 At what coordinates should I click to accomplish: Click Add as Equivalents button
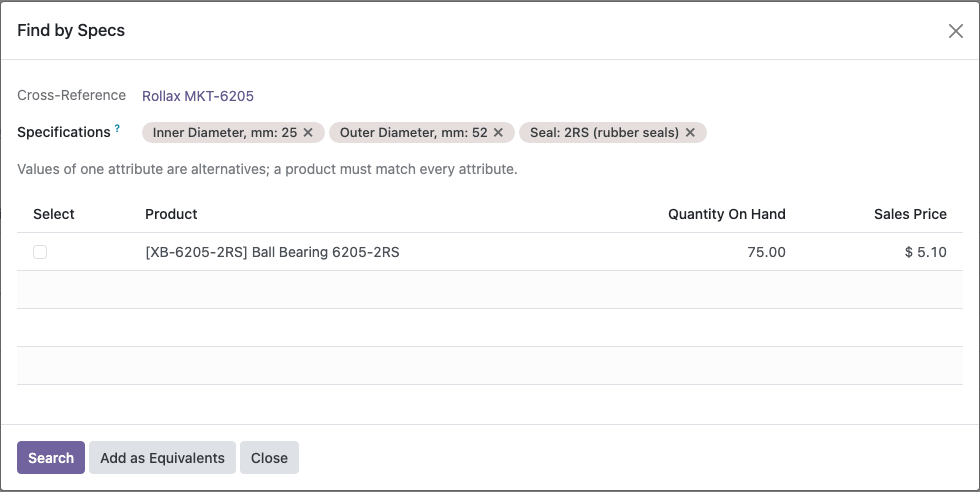(x=162, y=458)
